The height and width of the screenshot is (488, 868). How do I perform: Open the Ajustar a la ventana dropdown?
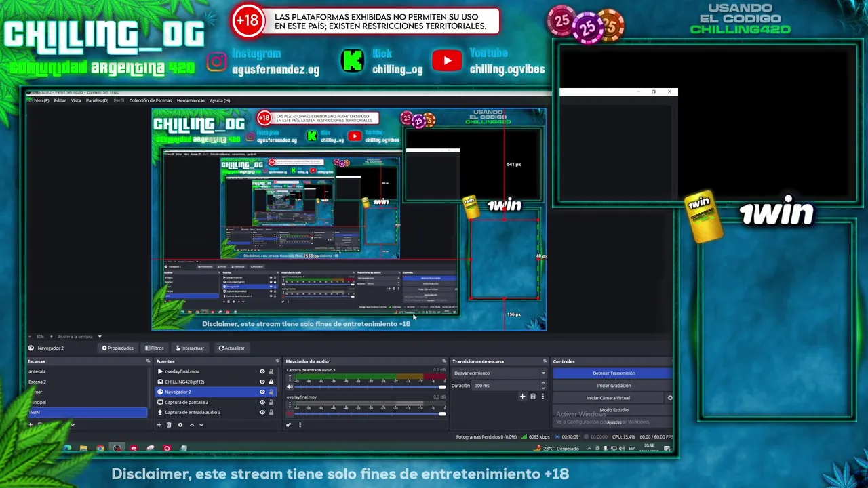click(79, 337)
